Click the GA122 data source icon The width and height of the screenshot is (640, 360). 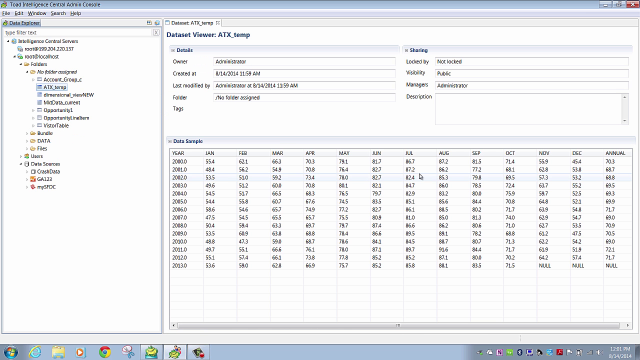pos(33,179)
